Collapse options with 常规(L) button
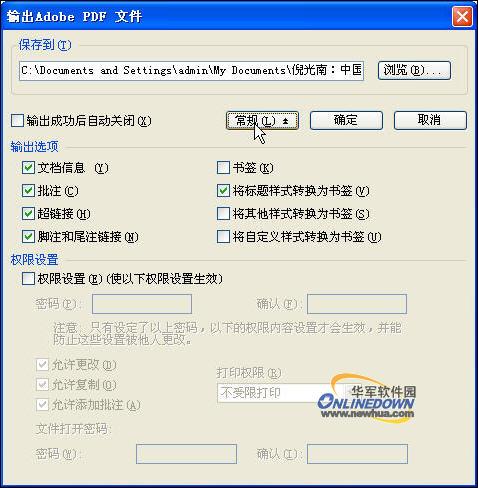Viewport: 478px width, 488px height. tap(262, 120)
